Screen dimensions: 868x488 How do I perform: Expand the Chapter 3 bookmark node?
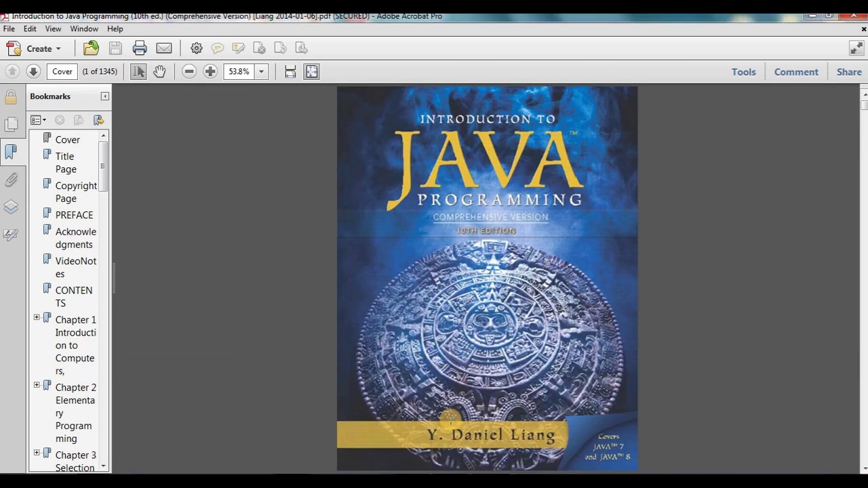tap(37, 452)
